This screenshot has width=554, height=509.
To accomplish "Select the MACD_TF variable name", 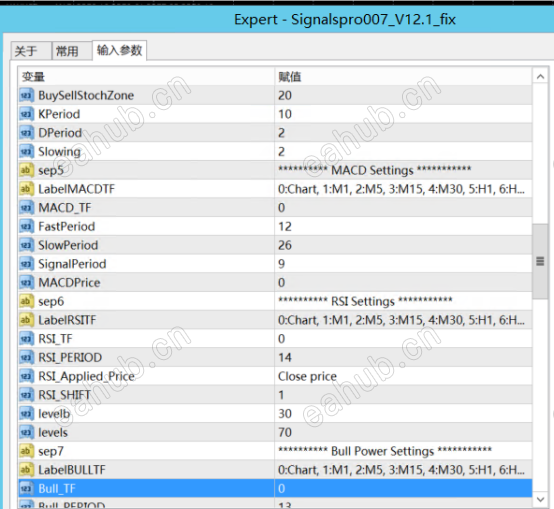I will pos(65,208).
